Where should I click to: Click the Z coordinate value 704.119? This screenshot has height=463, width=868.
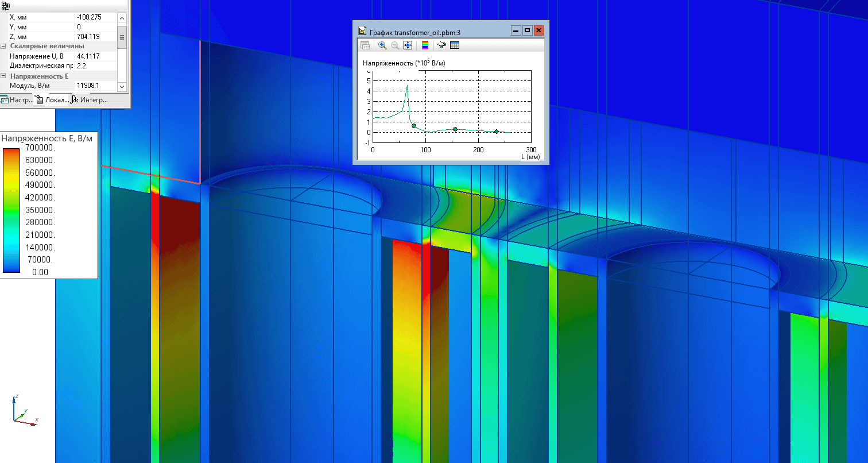[88, 37]
